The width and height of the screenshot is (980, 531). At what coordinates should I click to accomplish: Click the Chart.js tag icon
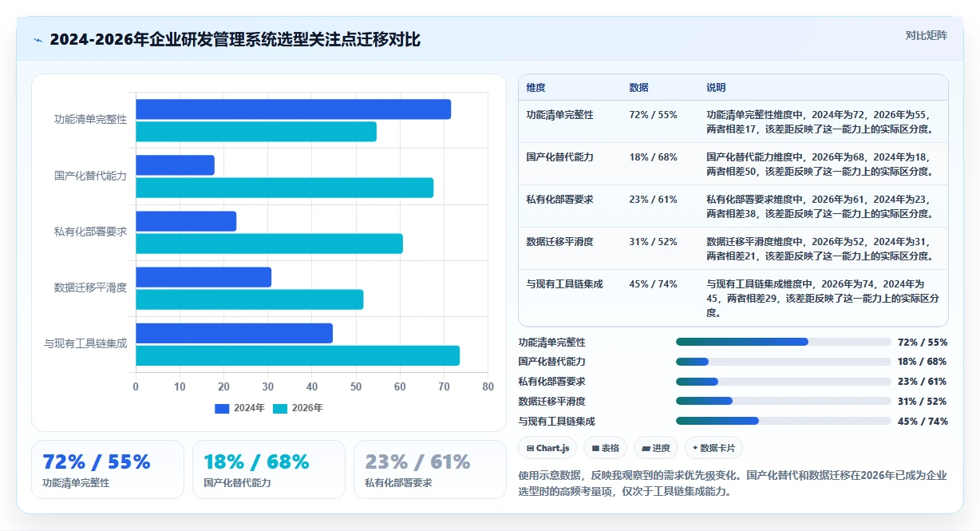point(530,448)
